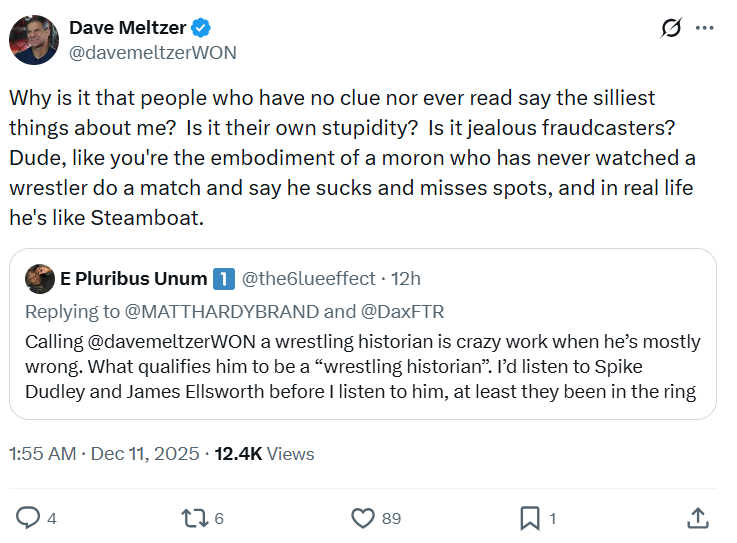Screen dimensions: 737x543
Task: Click Dave Meltzer's blue verified badge
Action: point(201,28)
